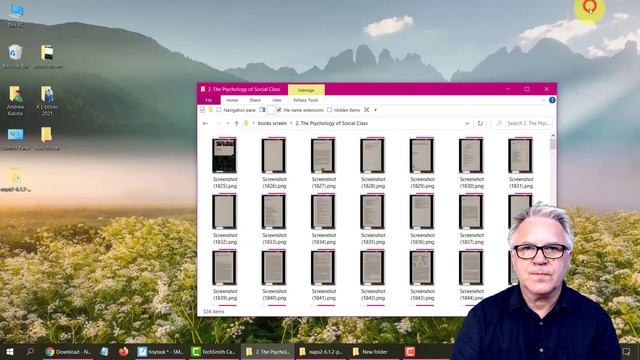Click the Windows Start button

coord(10,351)
